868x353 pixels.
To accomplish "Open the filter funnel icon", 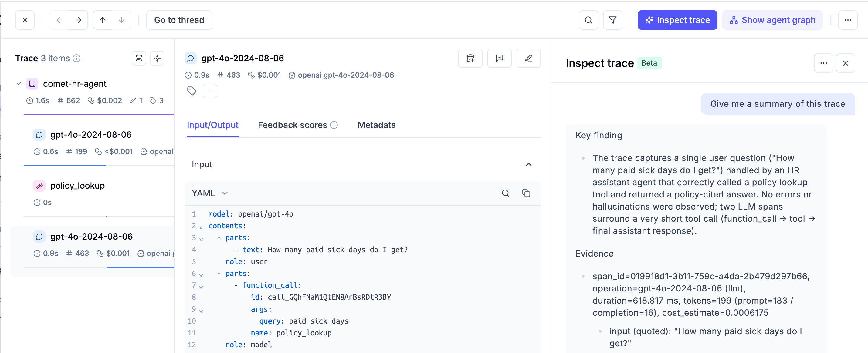I will coord(612,20).
